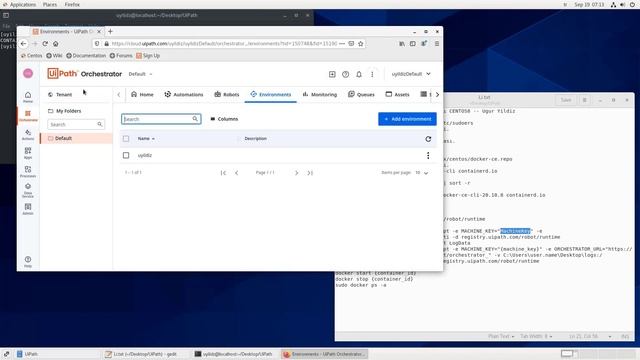The height and width of the screenshot is (360, 640).
Task: Click the search magnifier in environments search
Action: click(195, 119)
